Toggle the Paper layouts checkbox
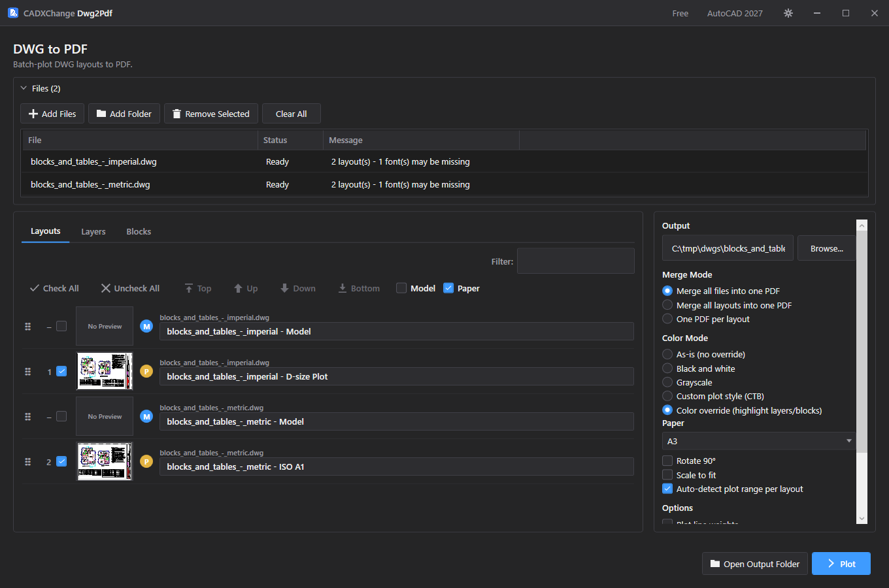The image size is (889, 588). click(448, 288)
